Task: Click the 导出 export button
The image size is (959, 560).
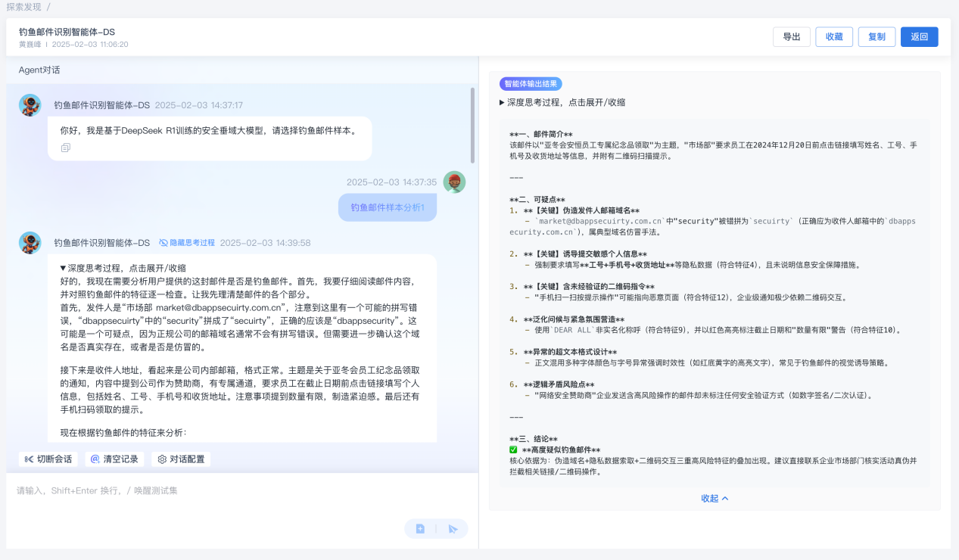Action: pos(792,37)
